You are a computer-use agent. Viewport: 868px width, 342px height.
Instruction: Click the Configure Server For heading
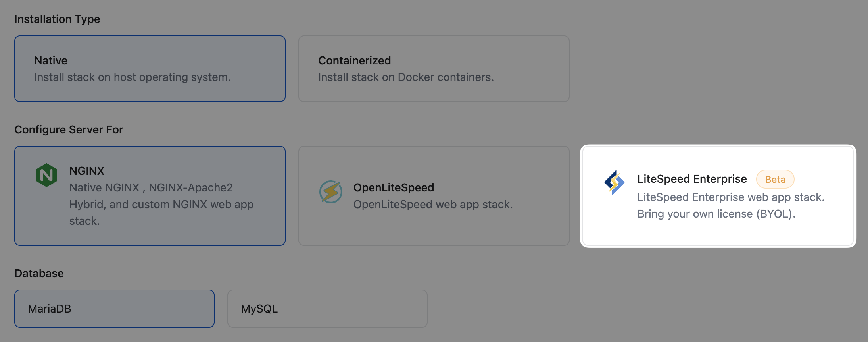click(69, 129)
